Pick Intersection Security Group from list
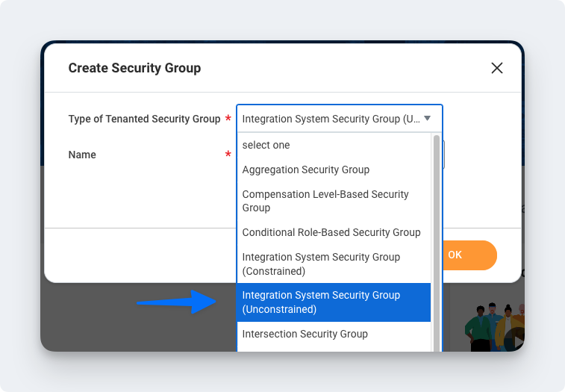 coord(305,334)
